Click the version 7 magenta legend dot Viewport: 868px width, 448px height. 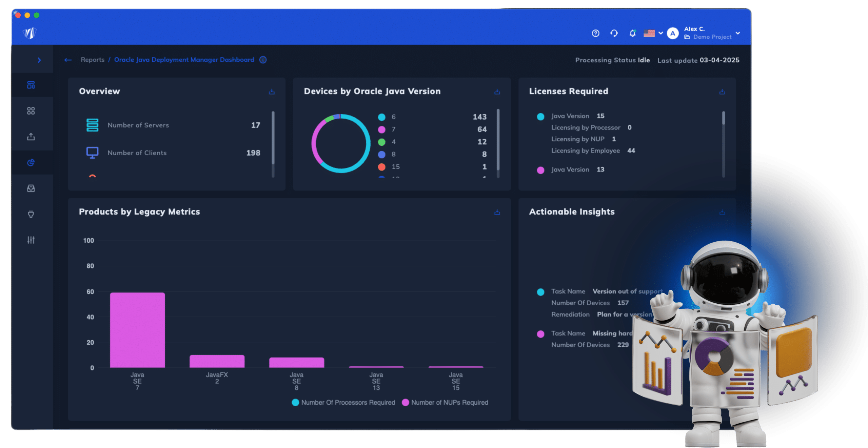click(x=382, y=129)
